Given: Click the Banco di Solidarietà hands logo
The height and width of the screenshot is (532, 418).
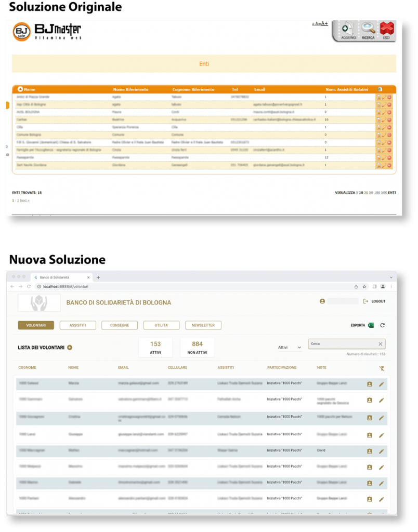Looking at the screenshot, I should click(x=40, y=303).
